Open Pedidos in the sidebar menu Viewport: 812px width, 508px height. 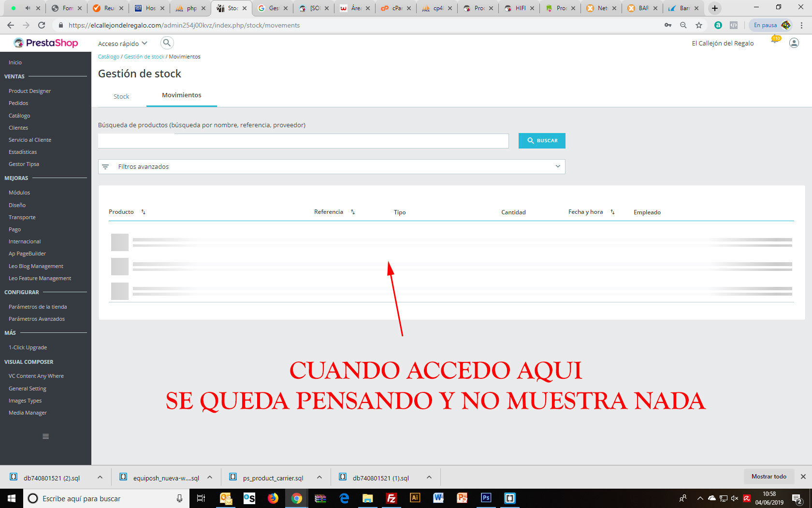coord(18,103)
